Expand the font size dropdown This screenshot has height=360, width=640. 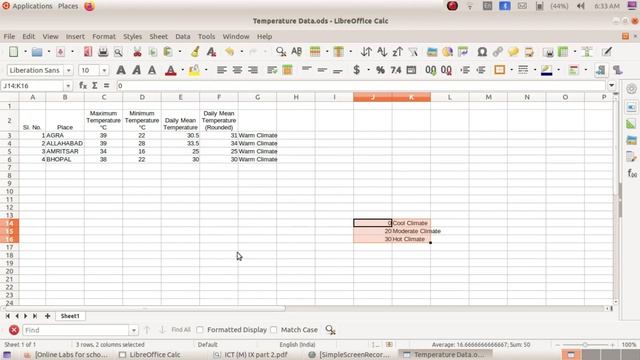tap(104, 70)
